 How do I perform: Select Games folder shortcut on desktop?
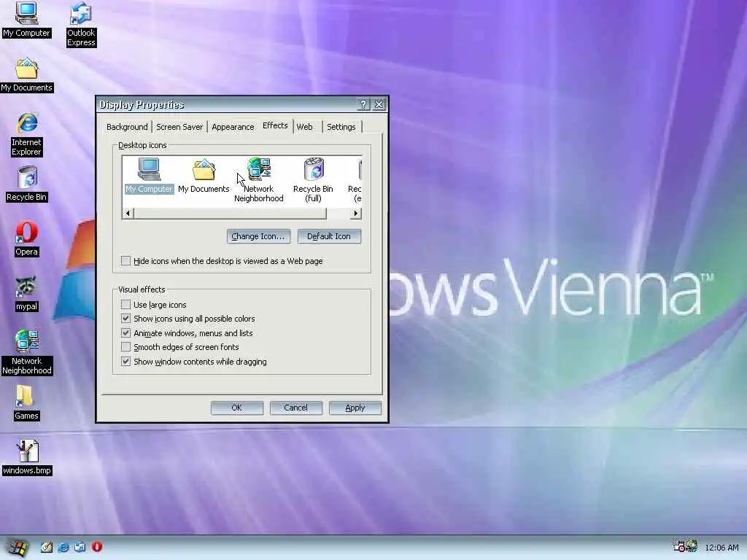pos(26,402)
